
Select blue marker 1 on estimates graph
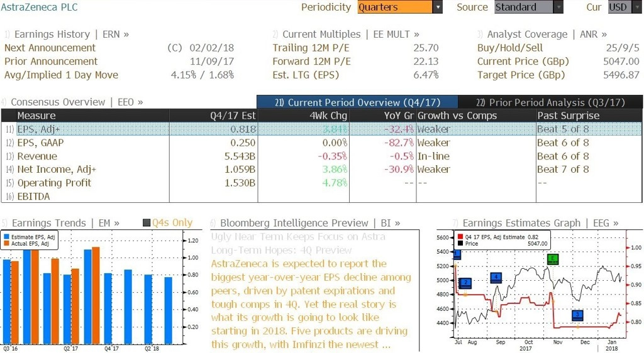457,254
